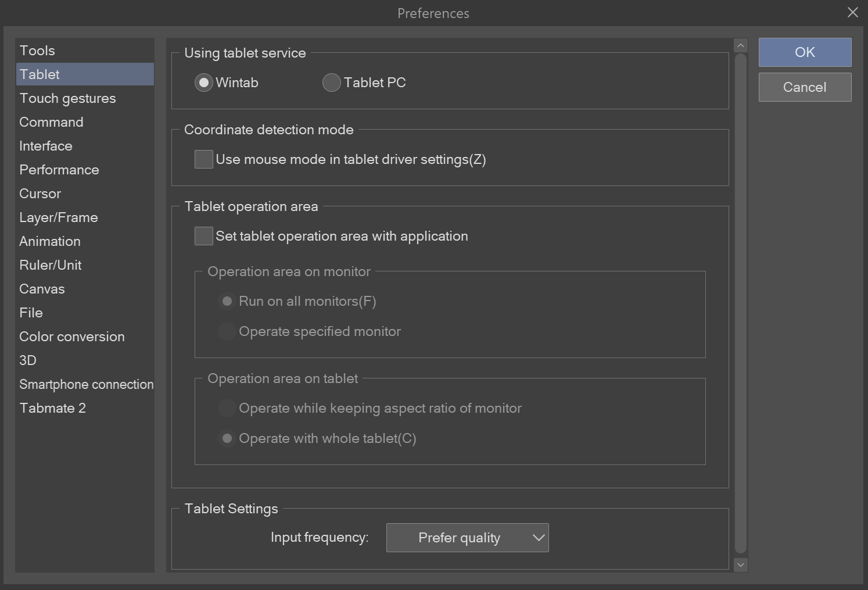Screen dimensions: 868x590
Task: Open the Ruler/Unit category
Action: point(85,265)
